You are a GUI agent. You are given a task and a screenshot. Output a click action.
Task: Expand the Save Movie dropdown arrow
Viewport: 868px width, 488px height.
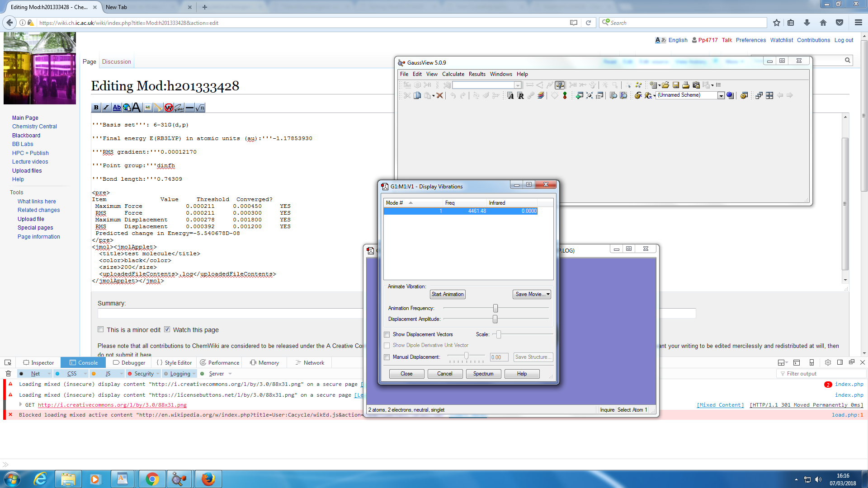click(x=548, y=294)
